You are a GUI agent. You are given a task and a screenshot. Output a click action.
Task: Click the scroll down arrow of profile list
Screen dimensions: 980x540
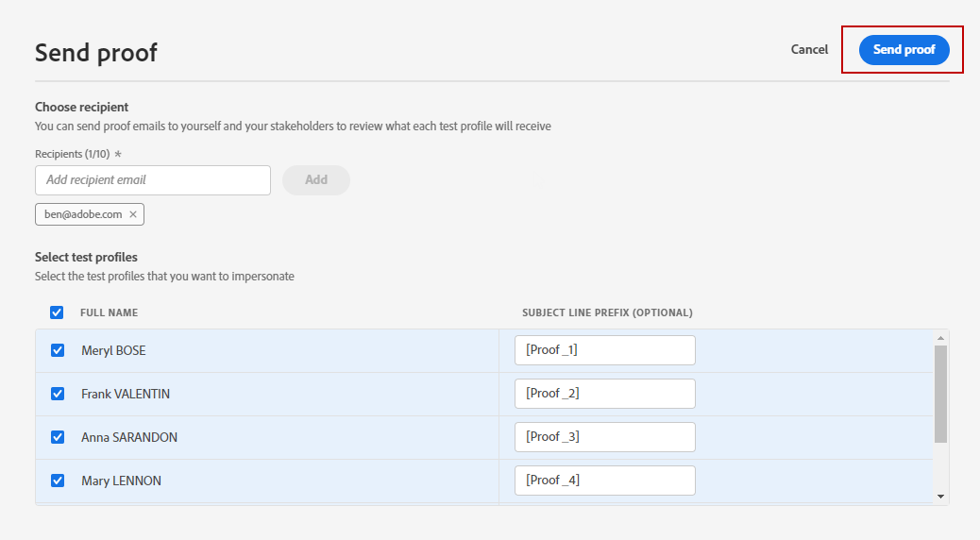click(940, 496)
